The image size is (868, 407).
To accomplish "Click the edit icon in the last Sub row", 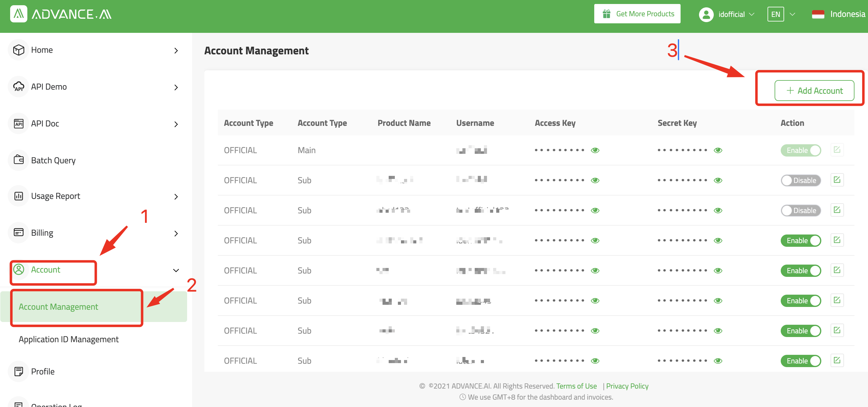I will point(837,360).
